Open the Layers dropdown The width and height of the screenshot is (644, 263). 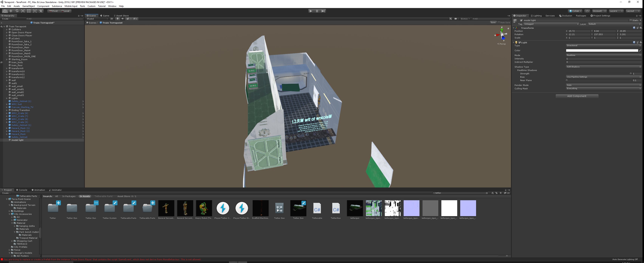tap(616, 11)
